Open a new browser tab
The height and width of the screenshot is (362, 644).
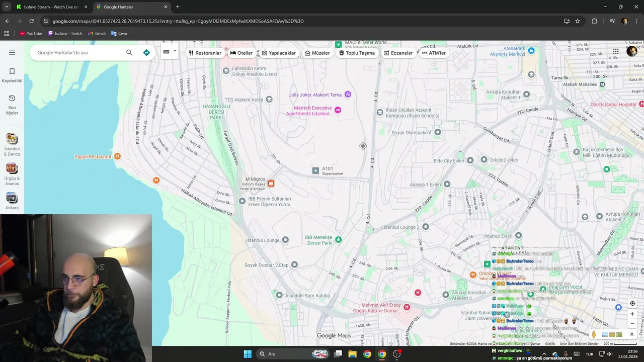(178, 7)
